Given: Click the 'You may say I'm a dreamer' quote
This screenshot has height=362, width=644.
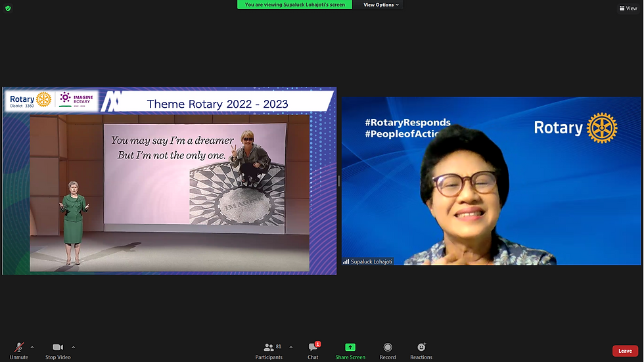Looking at the screenshot, I should (x=172, y=141).
